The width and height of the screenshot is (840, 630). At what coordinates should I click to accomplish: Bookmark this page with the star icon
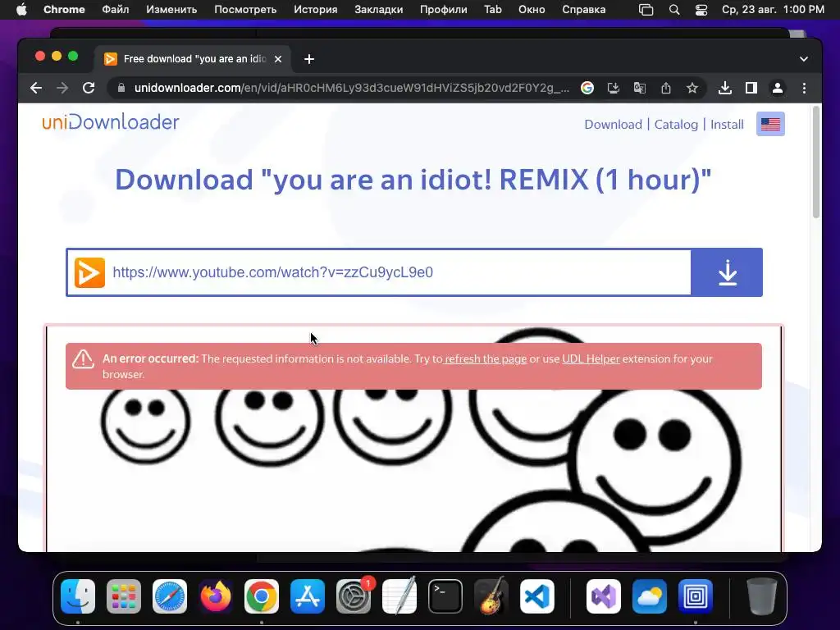[692, 88]
